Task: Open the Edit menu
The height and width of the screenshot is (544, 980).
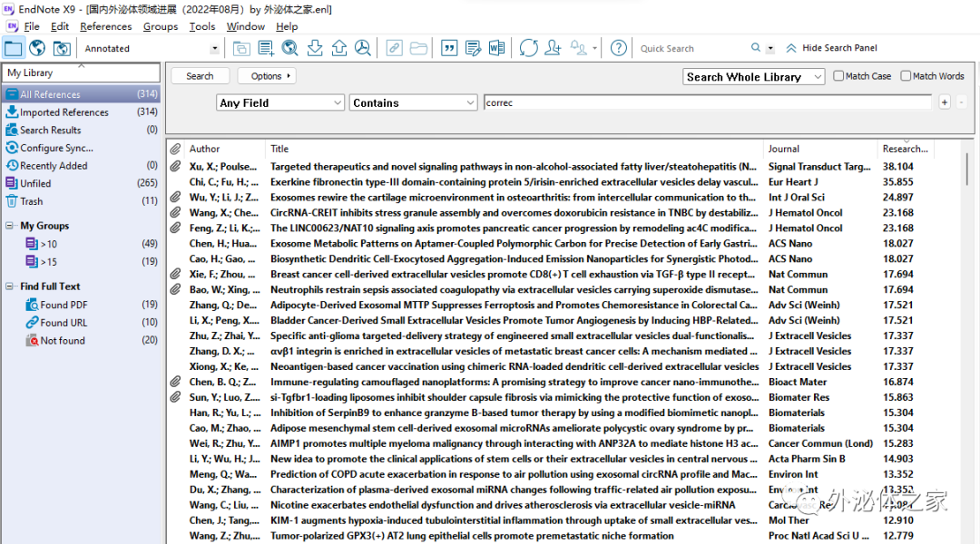Action: (60, 26)
